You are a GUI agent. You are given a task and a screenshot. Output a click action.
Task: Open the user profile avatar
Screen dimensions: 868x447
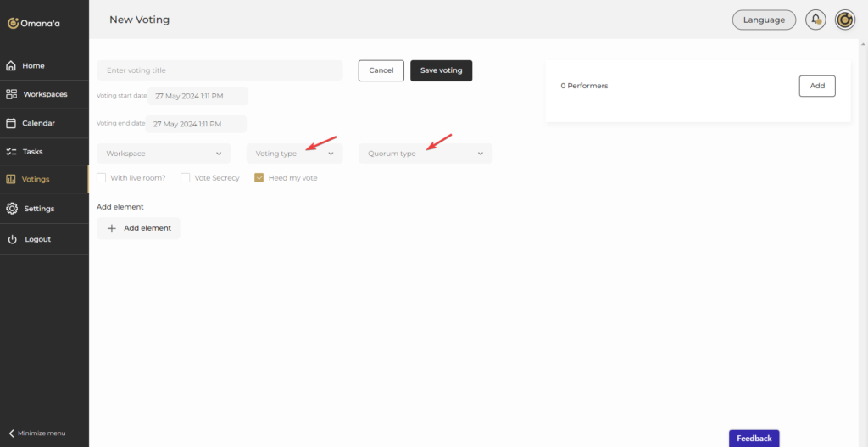(844, 20)
